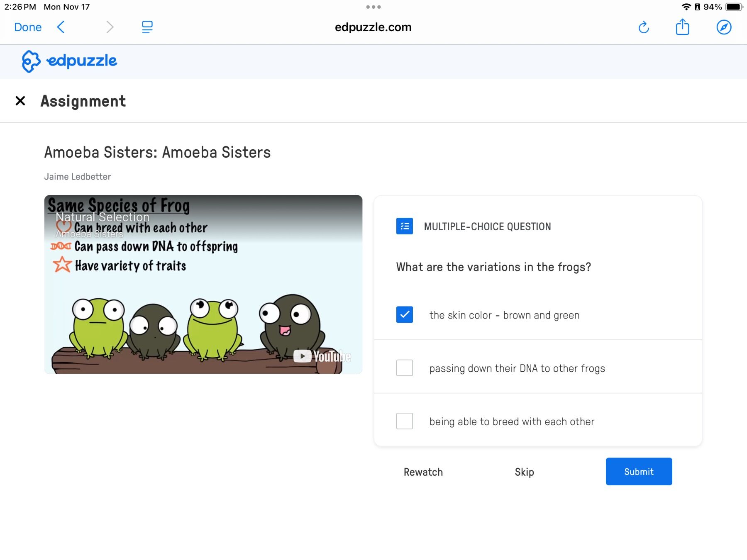Close the Assignment with the X
The width and height of the screenshot is (747, 560).
pyautogui.click(x=20, y=101)
